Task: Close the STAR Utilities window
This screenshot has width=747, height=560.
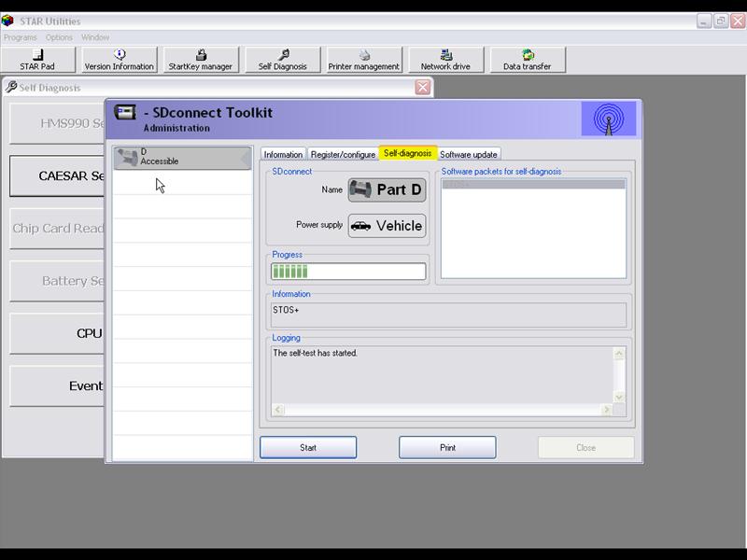Action: tap(738, 21)
